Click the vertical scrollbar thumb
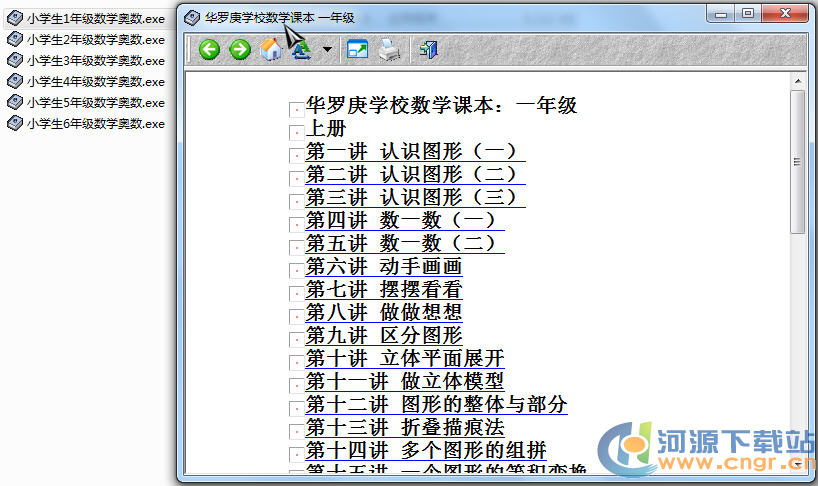Screen dimensions: 818x486 (x=797, y=162)
